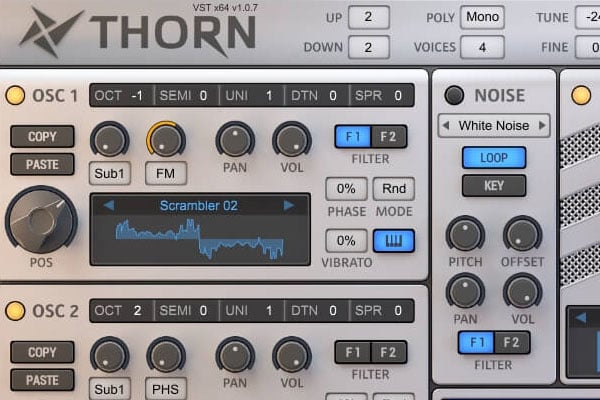
Task: Toggle OSC 1 power LED on/off
Action: point(15,96)
